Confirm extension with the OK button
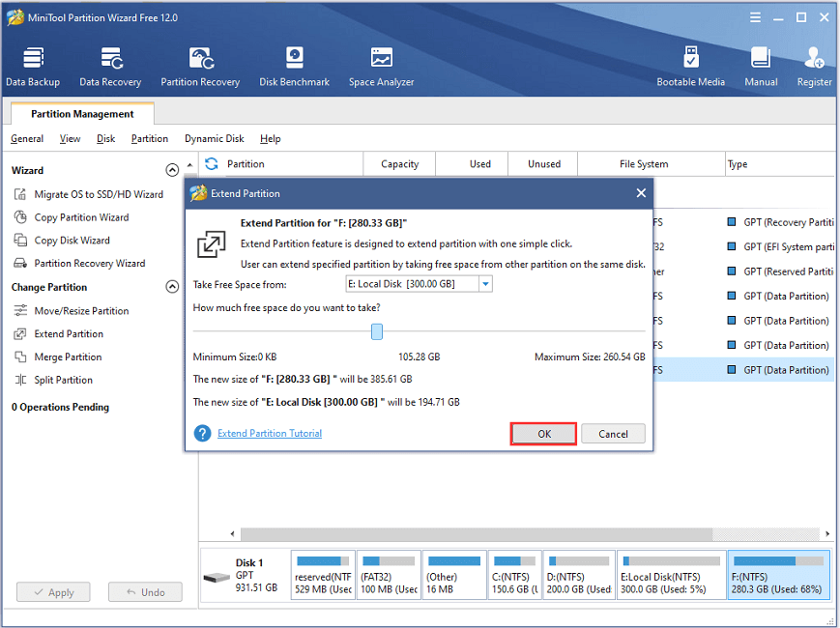This screenshot has width=840, height=628. (x=544, y=434)
